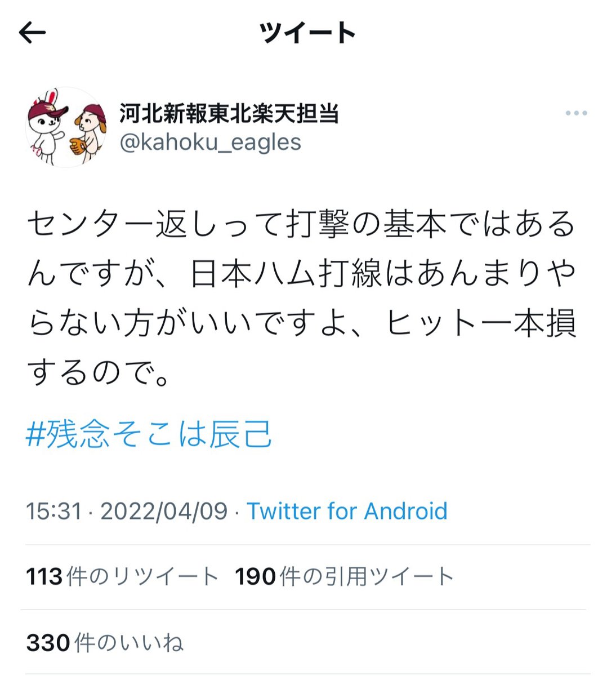Viewport: 616px width, 676px height.
Task: View the 190件の引用ツイート list
Action: (x=345, y=576)
